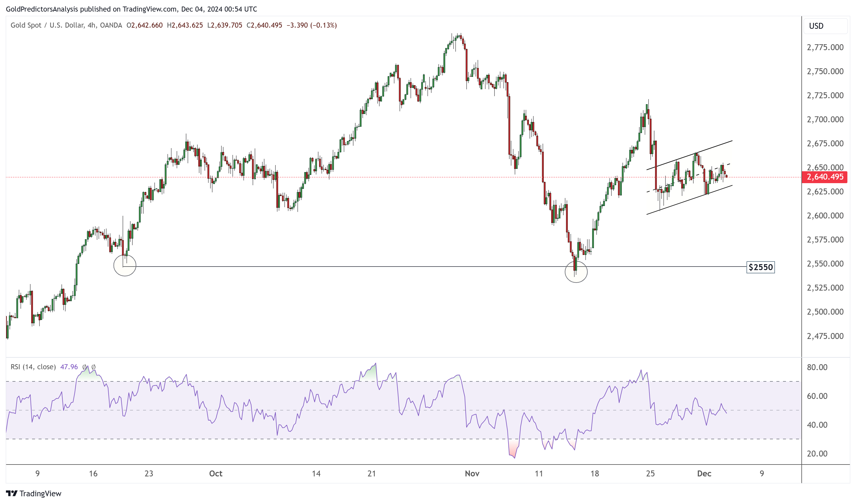Image resolution: width=856 pixels, height=504 pixels.
Task: Click the 4h interval in the chart header
Action: click(x=91, y=25)
